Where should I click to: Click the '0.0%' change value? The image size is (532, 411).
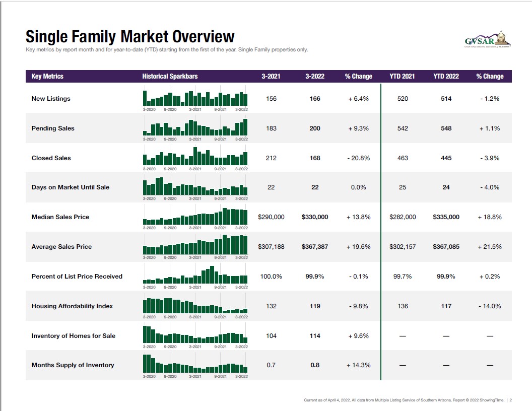(359, 187)
